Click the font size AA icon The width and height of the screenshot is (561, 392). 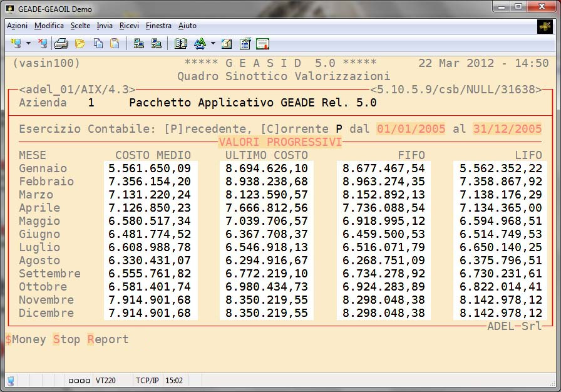coord(200,43)
